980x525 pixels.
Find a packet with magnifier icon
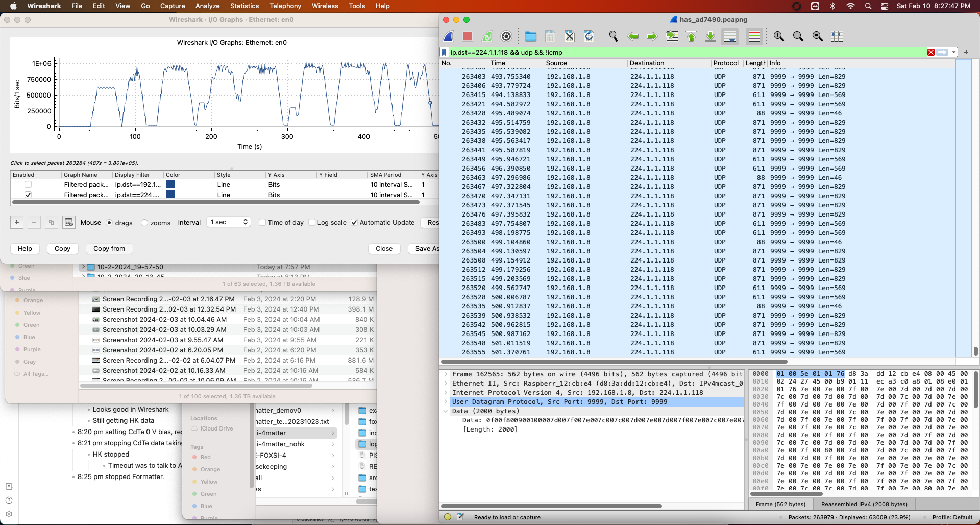point(614,36)
